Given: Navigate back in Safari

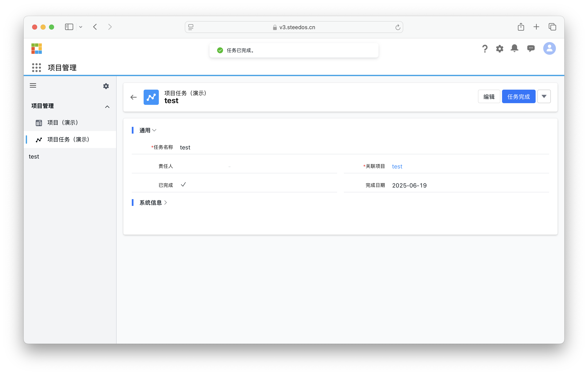Looking at the screenshot, I should point(95,27).
